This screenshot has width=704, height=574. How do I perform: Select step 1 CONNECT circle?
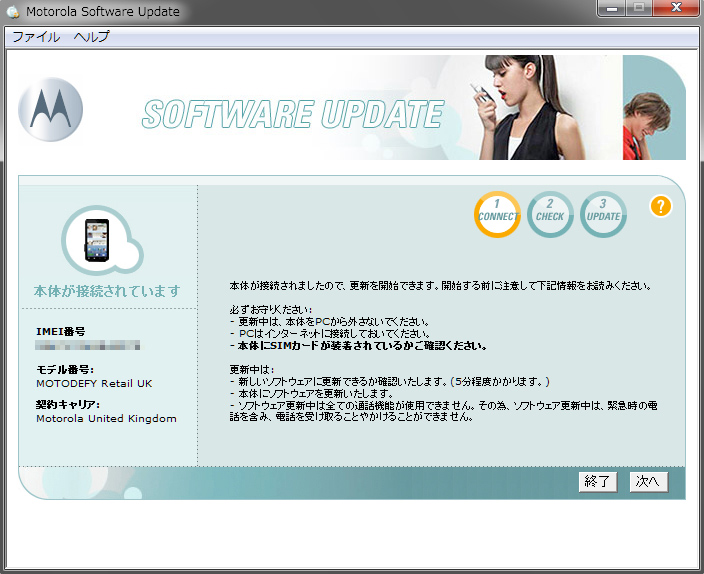497,214
